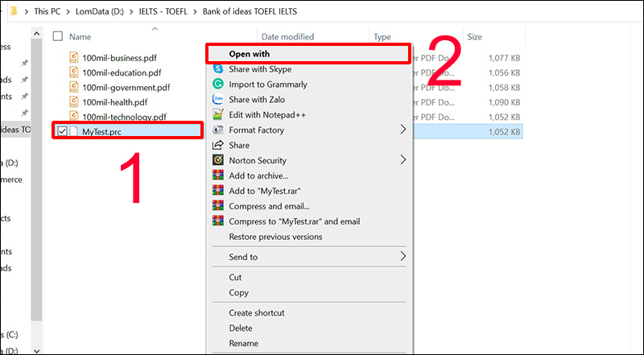
Task: Click the Skype icon in context menu
Action: click(217, 69)
